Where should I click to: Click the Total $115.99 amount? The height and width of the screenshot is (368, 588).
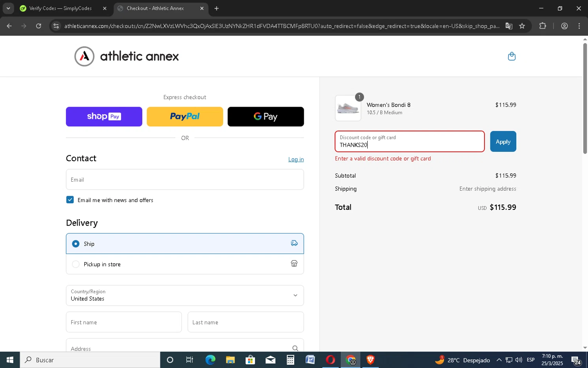(x=503, y=207)
